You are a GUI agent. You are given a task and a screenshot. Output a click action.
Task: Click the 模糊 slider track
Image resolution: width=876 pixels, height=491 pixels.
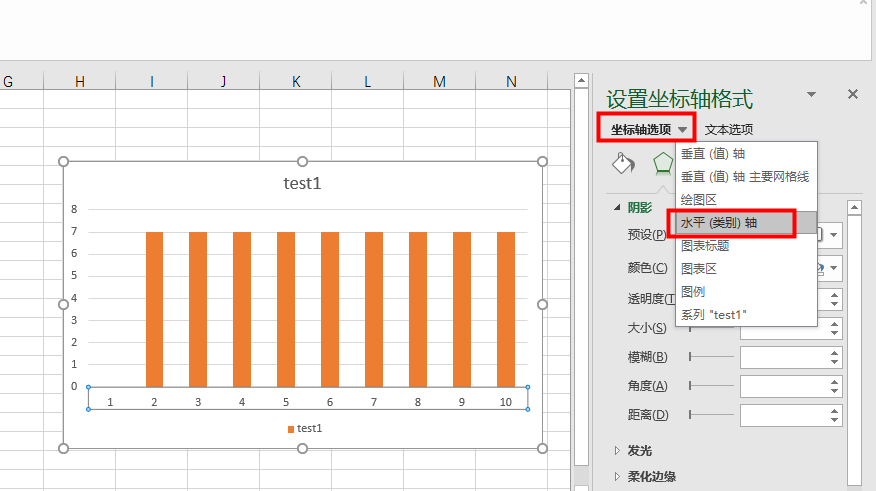(711, 356)
